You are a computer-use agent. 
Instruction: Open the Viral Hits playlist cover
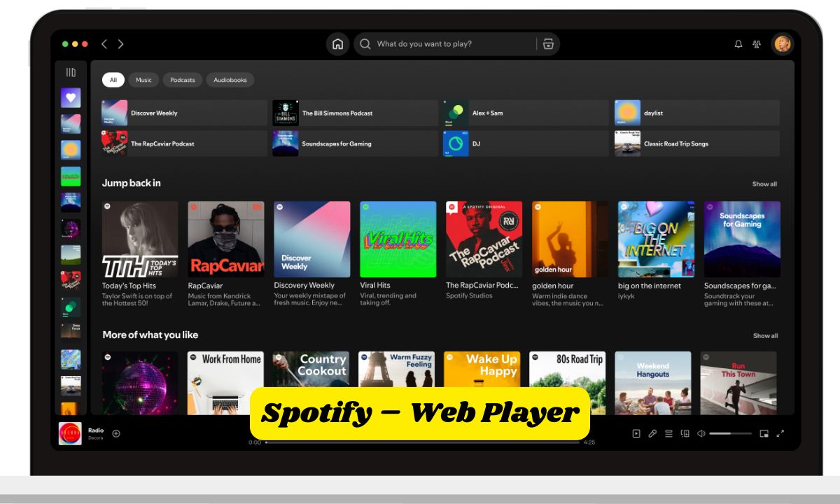point(398,239)
